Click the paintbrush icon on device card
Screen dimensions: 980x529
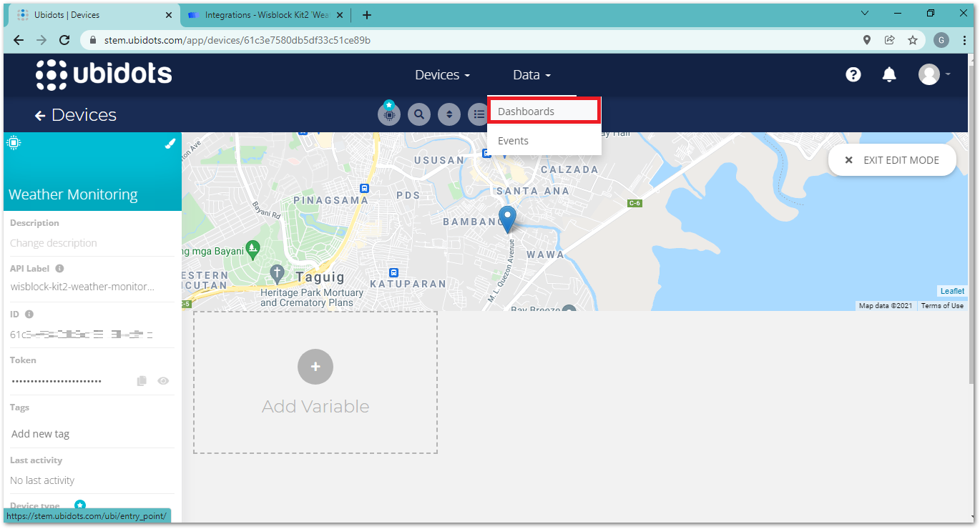pos(170,143)
